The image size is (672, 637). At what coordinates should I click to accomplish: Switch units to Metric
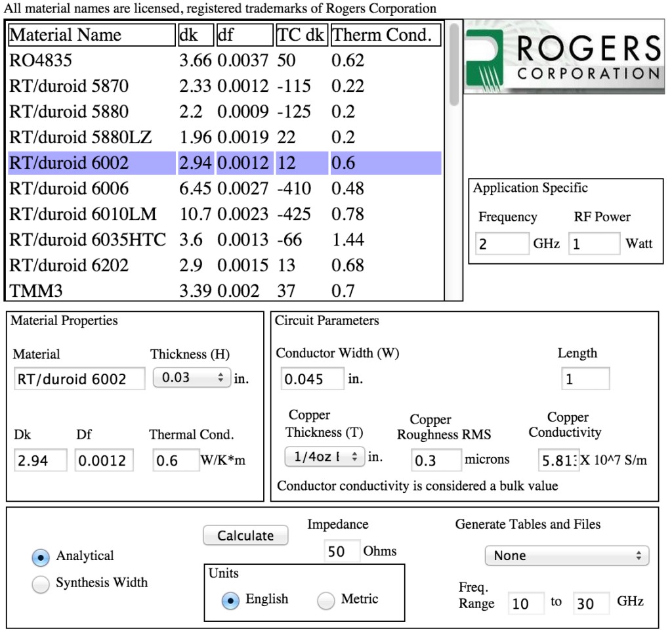pos(325,600)
